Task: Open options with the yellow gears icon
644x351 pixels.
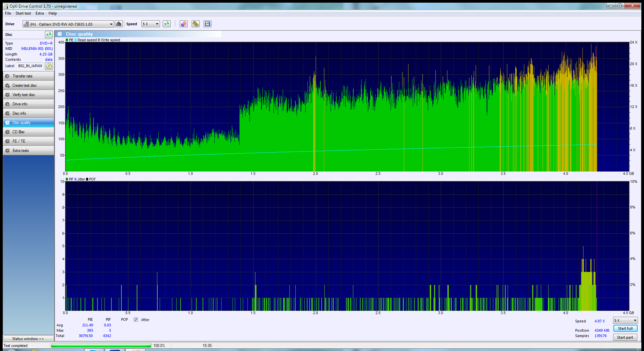Action: pyautogui.click(x=195, y=24)
